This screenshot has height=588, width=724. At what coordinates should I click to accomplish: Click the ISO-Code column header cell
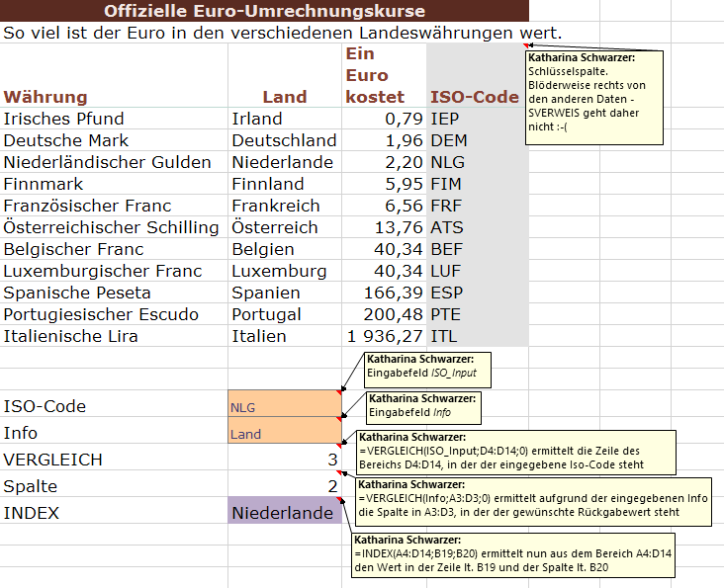click(475, 97)
